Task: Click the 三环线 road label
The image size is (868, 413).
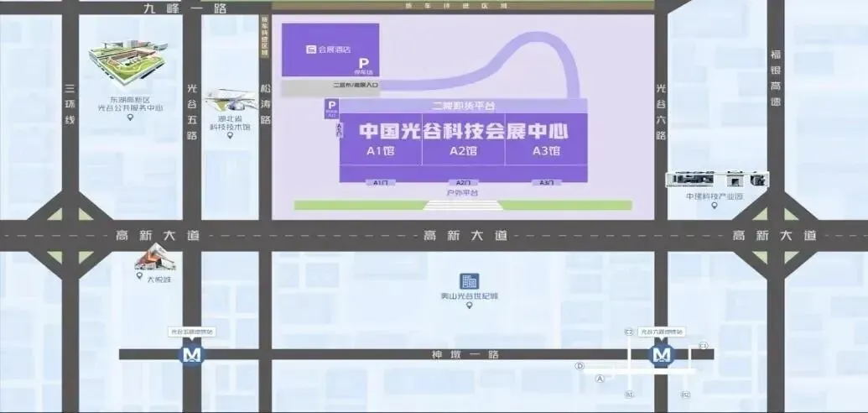Action: coord(70,103)
